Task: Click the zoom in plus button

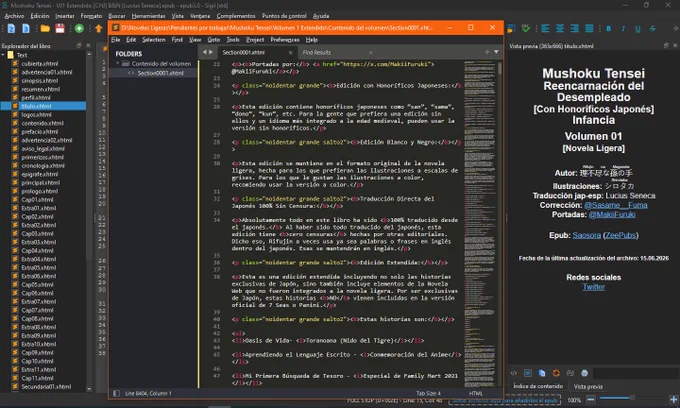Action: (x=673, y=399)
